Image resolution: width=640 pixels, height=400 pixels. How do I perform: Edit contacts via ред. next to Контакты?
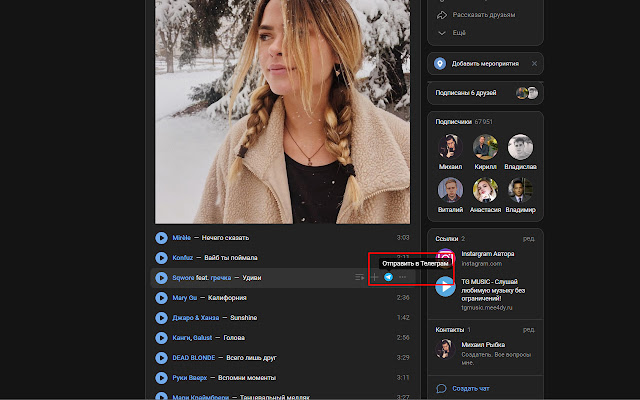pos(529,329)
